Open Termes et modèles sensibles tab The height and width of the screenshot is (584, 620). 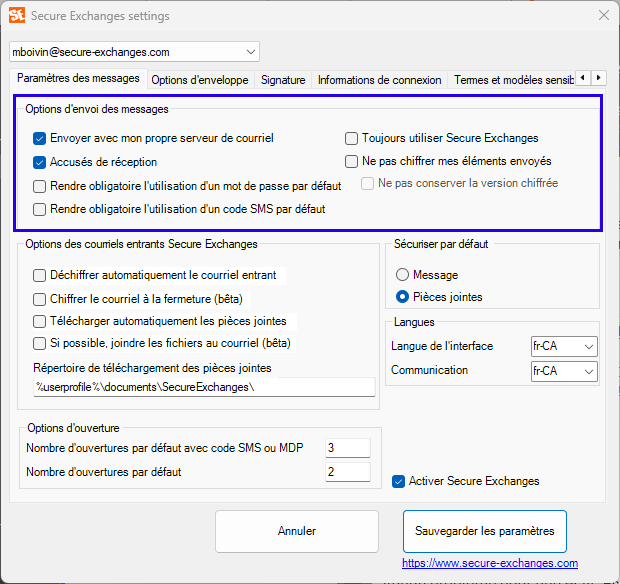[x=512, y=80]
